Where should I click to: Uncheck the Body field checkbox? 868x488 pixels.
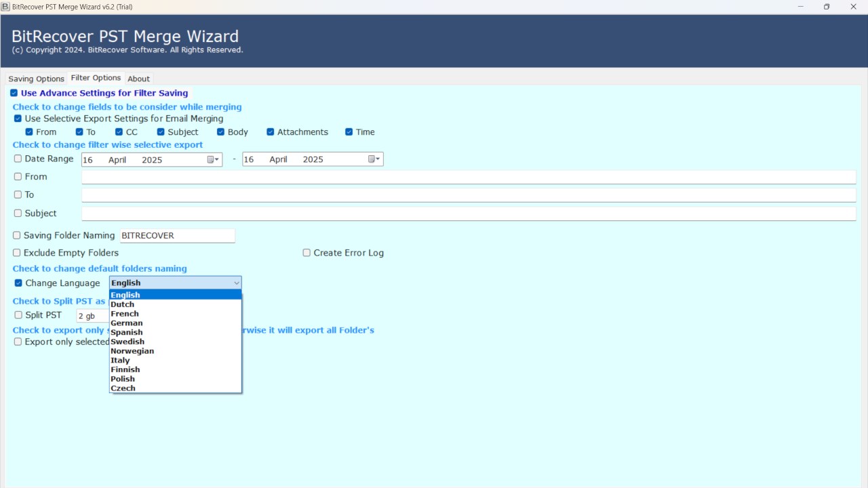click(220, 132)
